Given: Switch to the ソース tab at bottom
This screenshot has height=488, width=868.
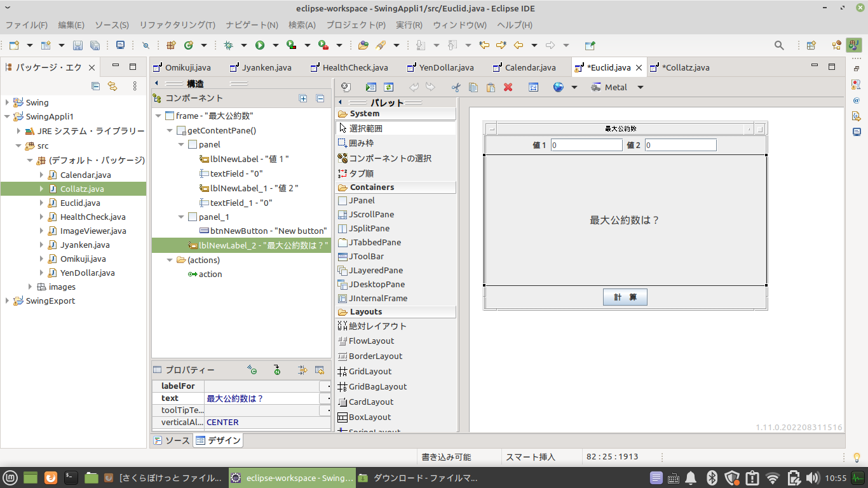Looking at the screenshot, I should (172, 440).
